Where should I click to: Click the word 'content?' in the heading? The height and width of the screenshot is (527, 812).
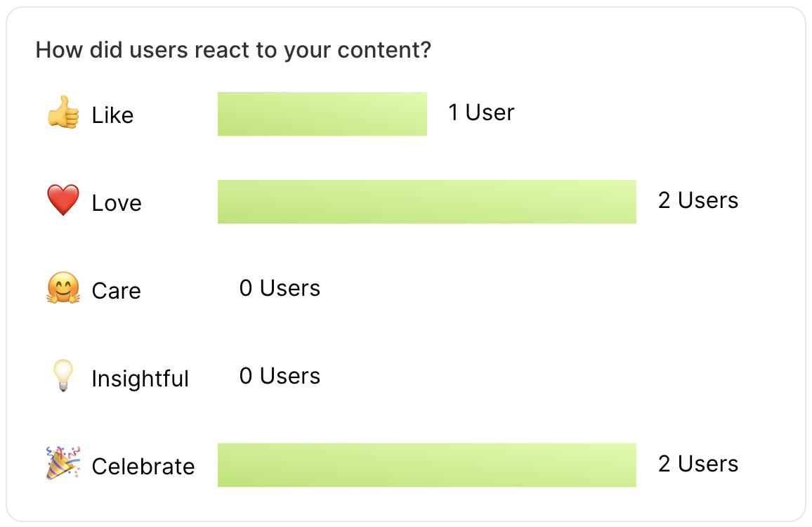pos(384,51)
